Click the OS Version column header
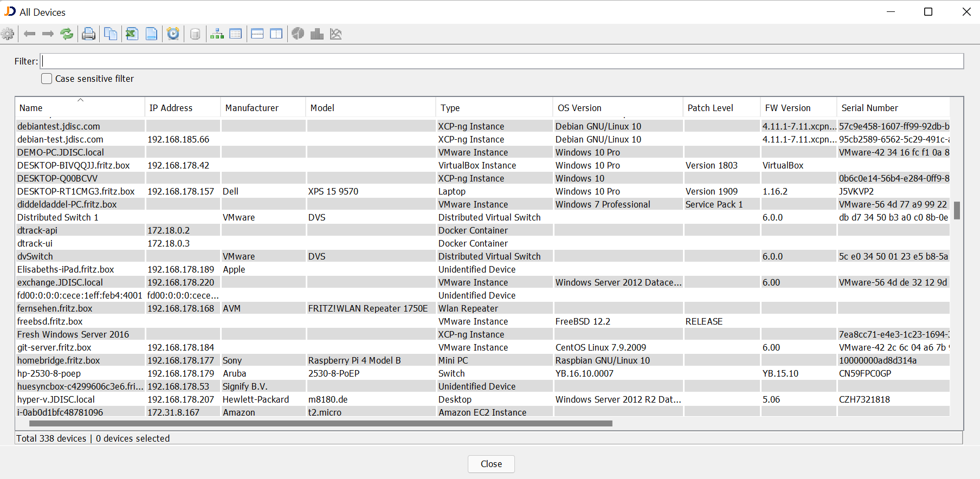 point(579,108)
